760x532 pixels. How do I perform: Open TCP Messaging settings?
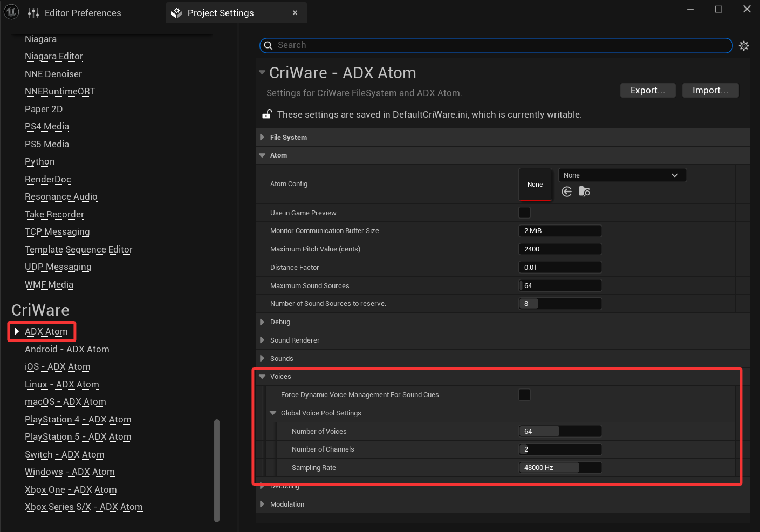[x=57, y=232]
